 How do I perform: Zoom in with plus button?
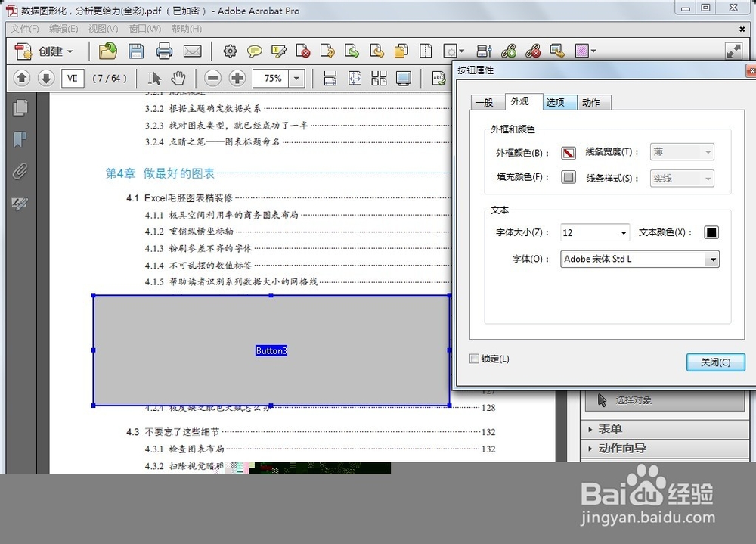[x=237, y=78]
